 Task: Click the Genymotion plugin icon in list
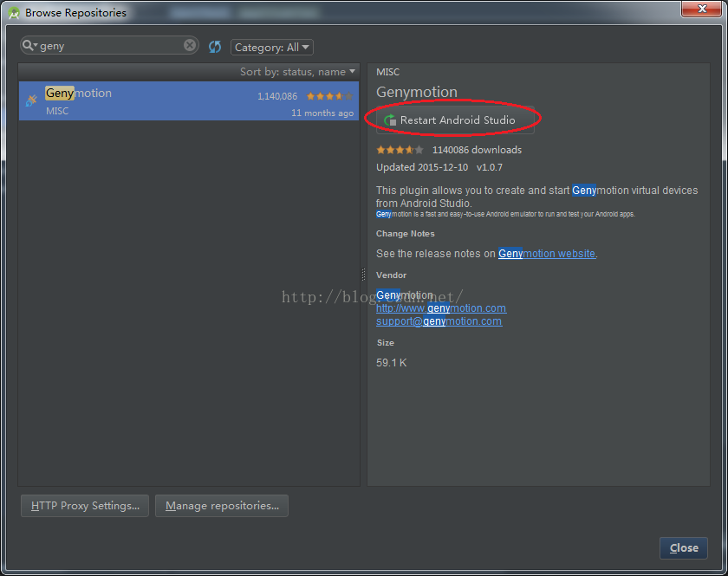click(31, 100)
